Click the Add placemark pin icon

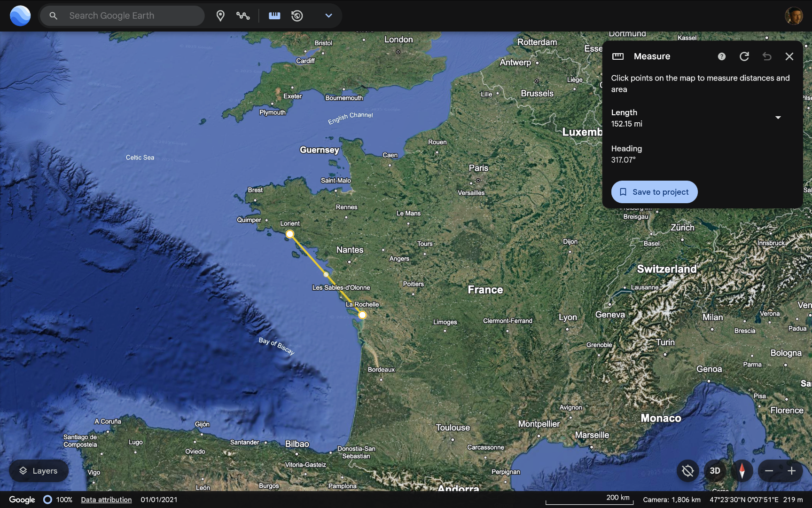point(220,16)
